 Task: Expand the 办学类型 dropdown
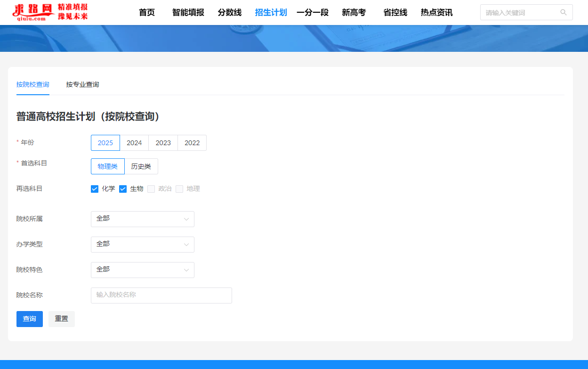tap(142, 245)
